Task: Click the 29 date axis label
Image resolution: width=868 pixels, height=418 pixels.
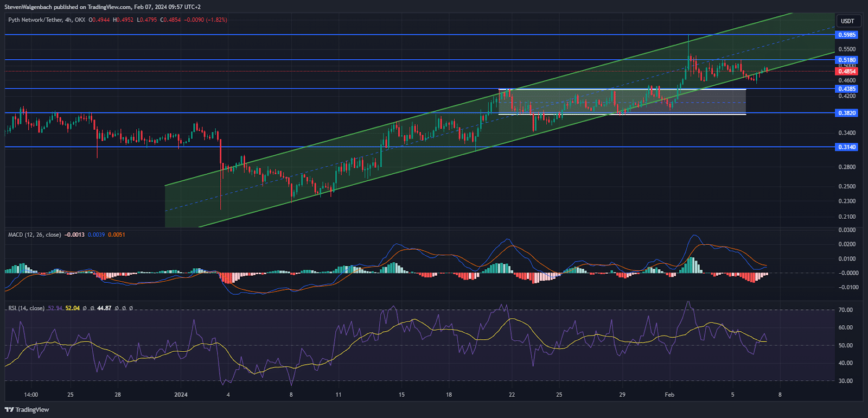Action: pyautogui.click(x=622, y=395)
